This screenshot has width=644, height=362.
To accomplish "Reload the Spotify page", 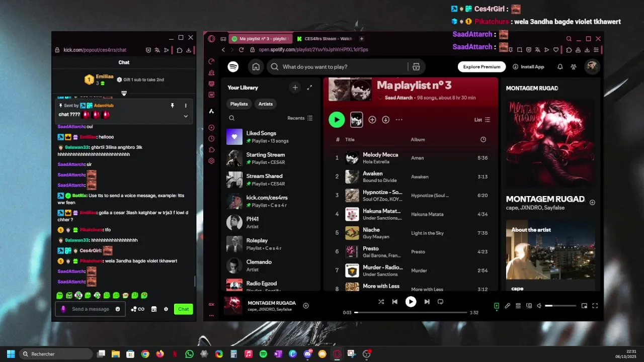I will point(241,50).
